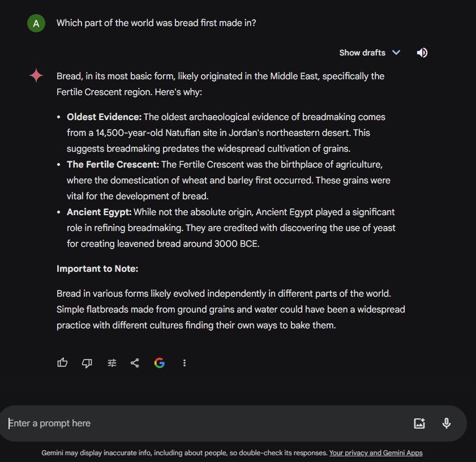Viewport: 476px width, 462px height.
Task: Double-check response with Google G icon
Action: tap(160, 363)
